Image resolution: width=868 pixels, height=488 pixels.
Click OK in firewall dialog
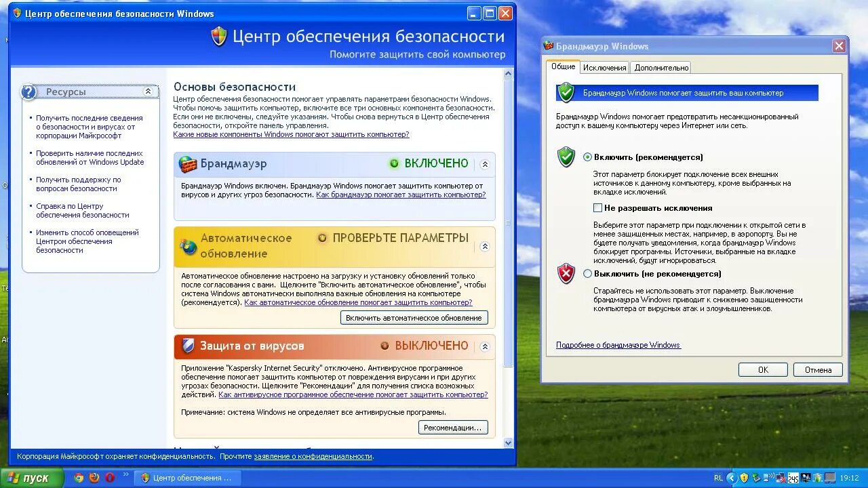(763, 370)
